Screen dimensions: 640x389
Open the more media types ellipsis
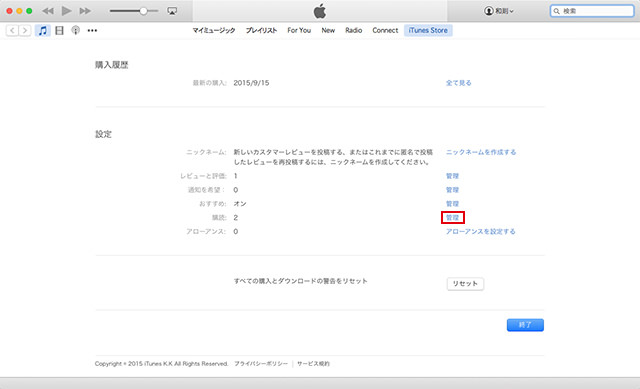point(92,30)
